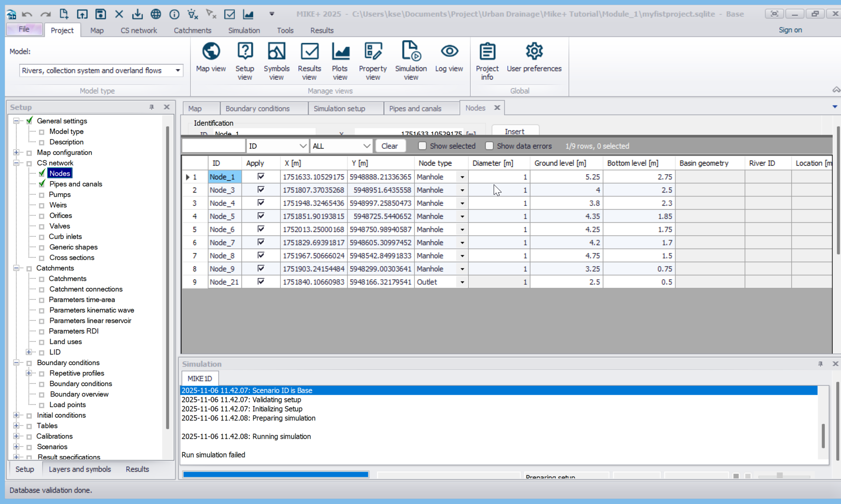This screenshot has width=841, height=504.
Task: Open the Setup view icon
Action: (245, 52)
